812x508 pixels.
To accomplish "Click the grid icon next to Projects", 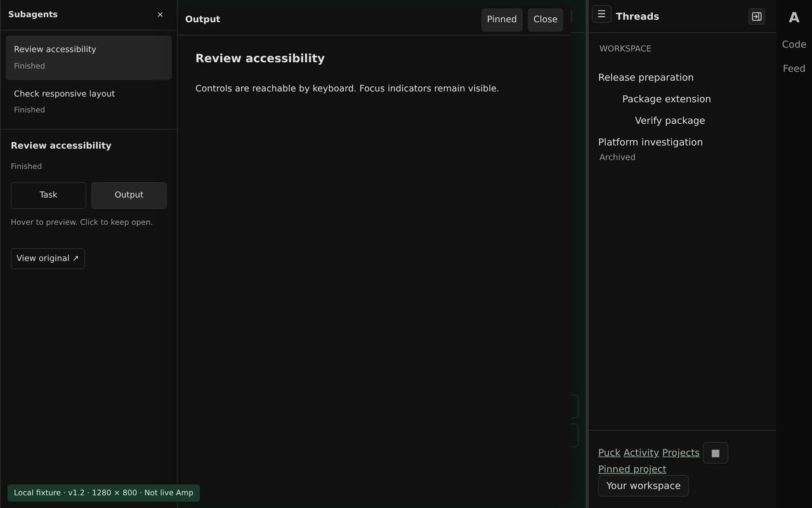I will pos(715,453).
